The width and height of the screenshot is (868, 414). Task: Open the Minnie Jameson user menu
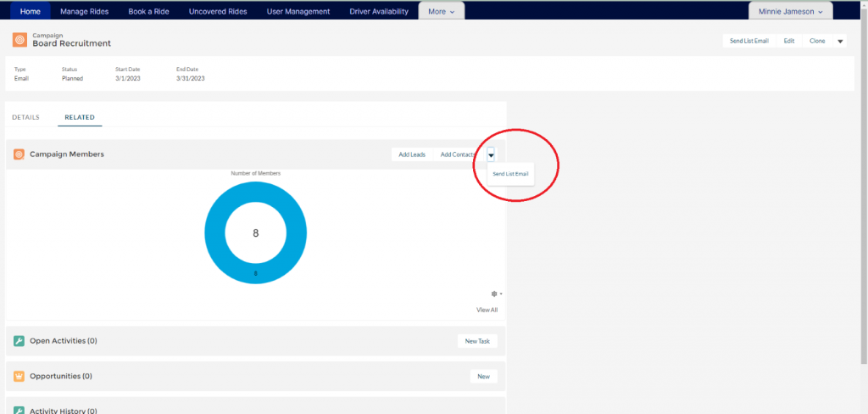[x=790, y=12]
